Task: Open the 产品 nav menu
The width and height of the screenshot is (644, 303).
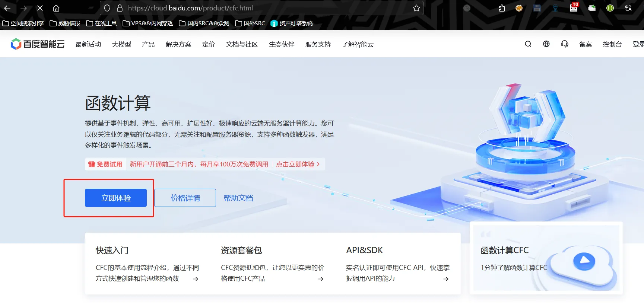Action: pyautogui.click(x=148, y=44)
